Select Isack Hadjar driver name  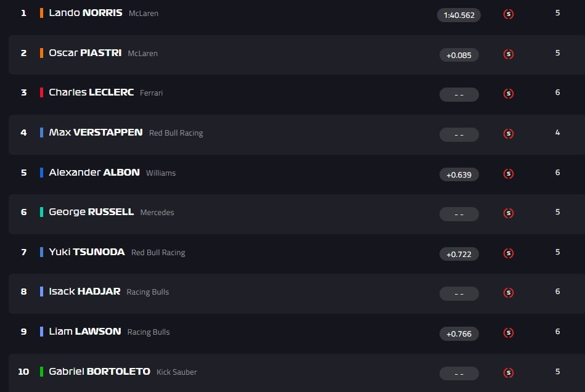(84, 292)
